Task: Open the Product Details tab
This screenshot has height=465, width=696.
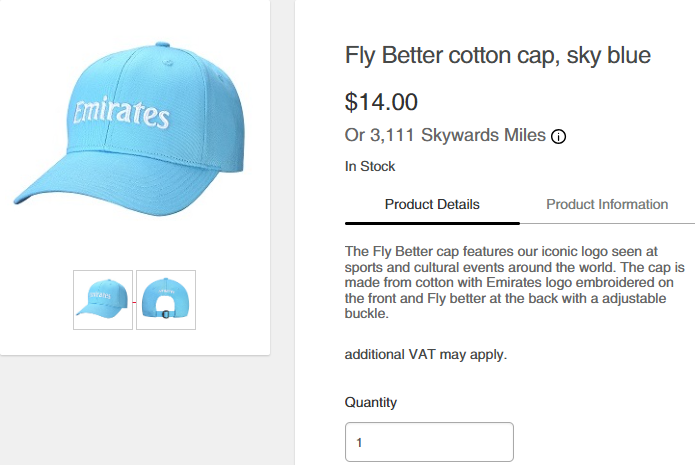Action: click(432, 204)
